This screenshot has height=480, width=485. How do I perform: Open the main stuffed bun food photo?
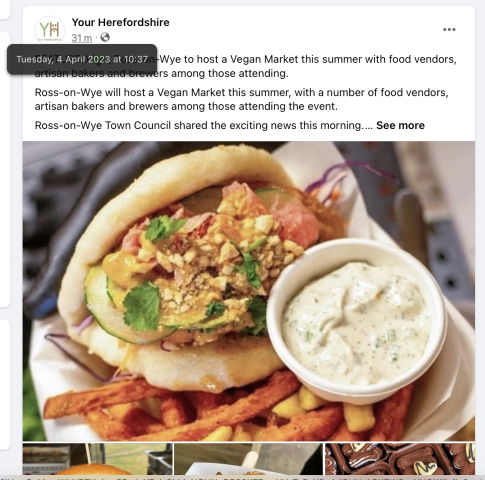point(249,291)
